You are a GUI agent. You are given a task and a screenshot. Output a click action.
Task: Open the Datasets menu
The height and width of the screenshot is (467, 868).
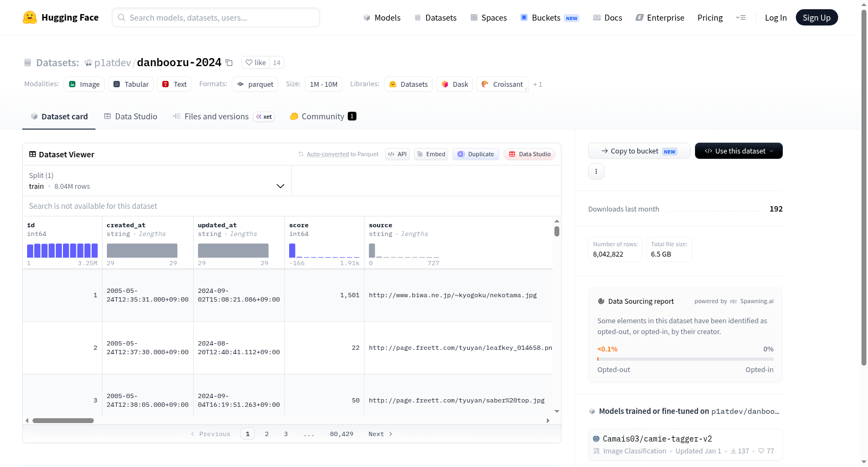[x=435, y=17]
